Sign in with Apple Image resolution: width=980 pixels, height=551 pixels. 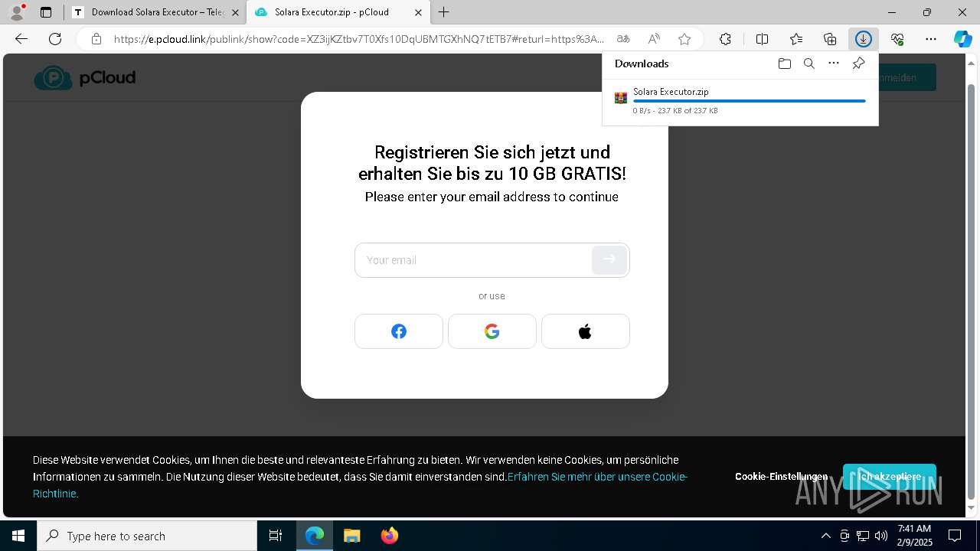pyautogui.click(x=586, y=331)
